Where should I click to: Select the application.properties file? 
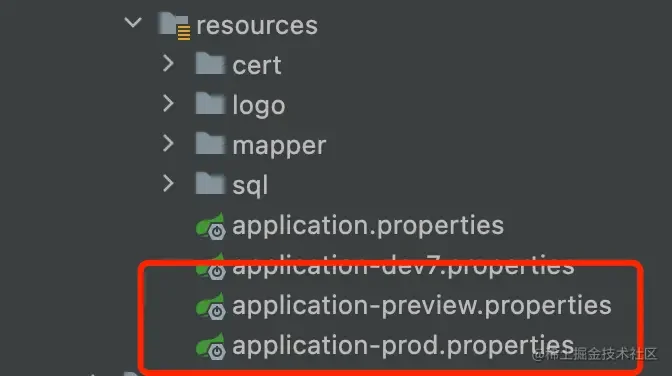[368, 226]
